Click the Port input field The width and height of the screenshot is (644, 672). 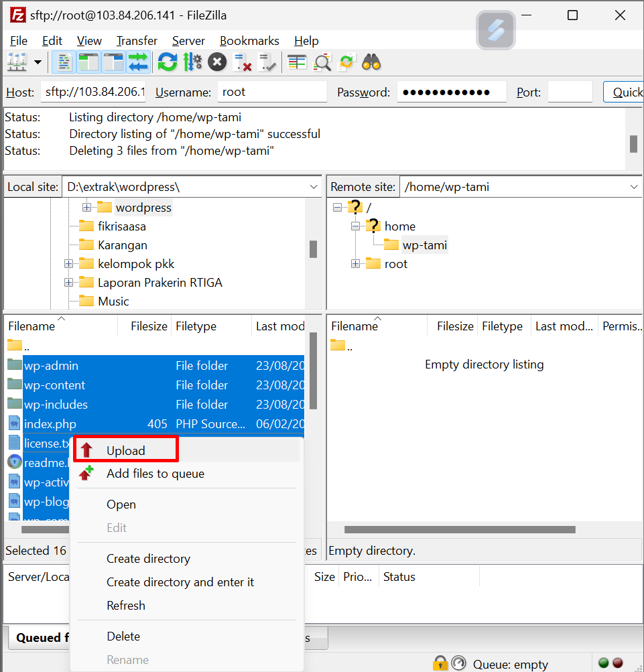click(570, 92)
